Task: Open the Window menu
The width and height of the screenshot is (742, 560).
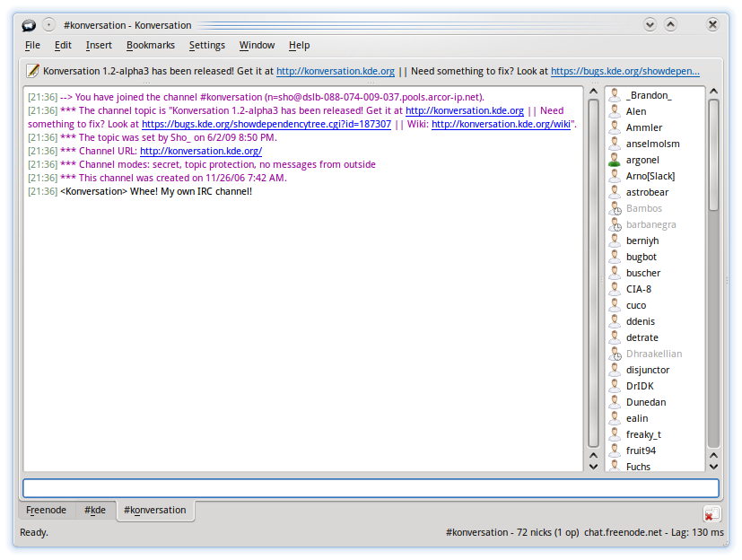Action: tap(257, 45)
